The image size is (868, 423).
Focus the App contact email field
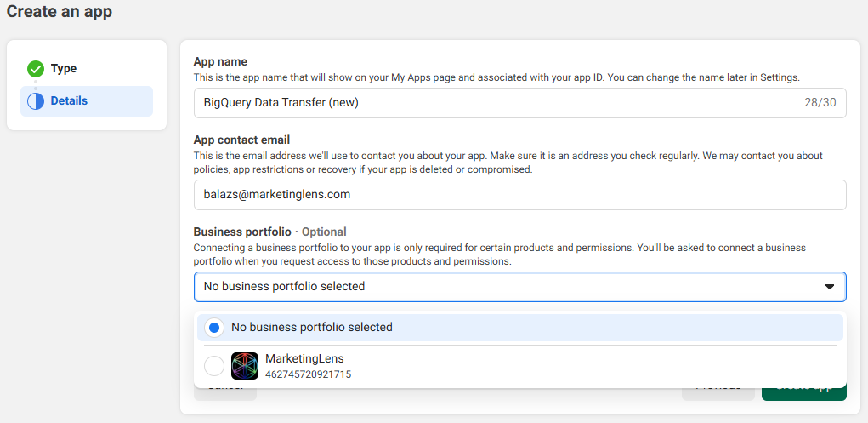click(x=519, y=195)
